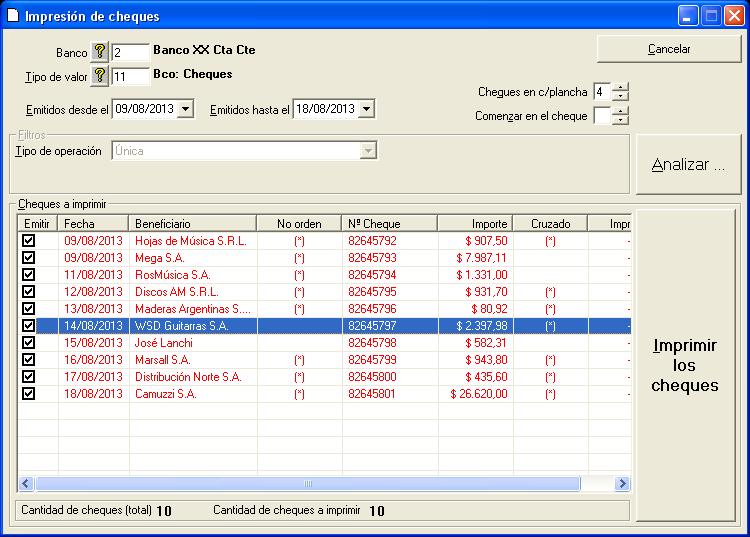Image resolution: width=750 pixels, height=537 pixels.
Task: Uncheck Emitir for Hojas de Música S.R.L.
Action: click(x=28, y=241)
